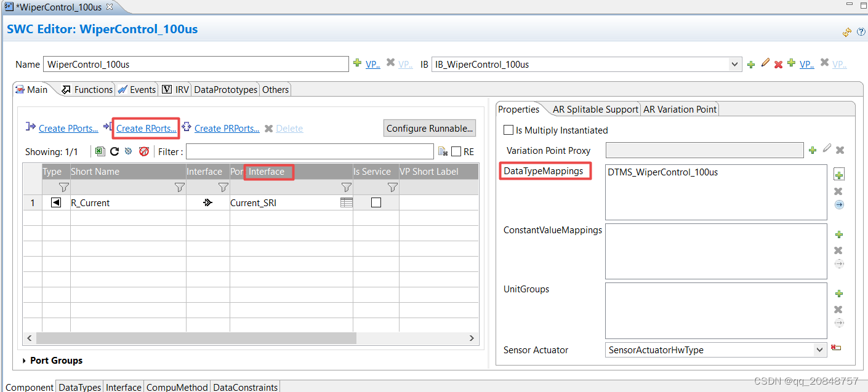Click the VP.. link next to the Name field
This screenshot has height=392, width=868.
coord(372,64)
